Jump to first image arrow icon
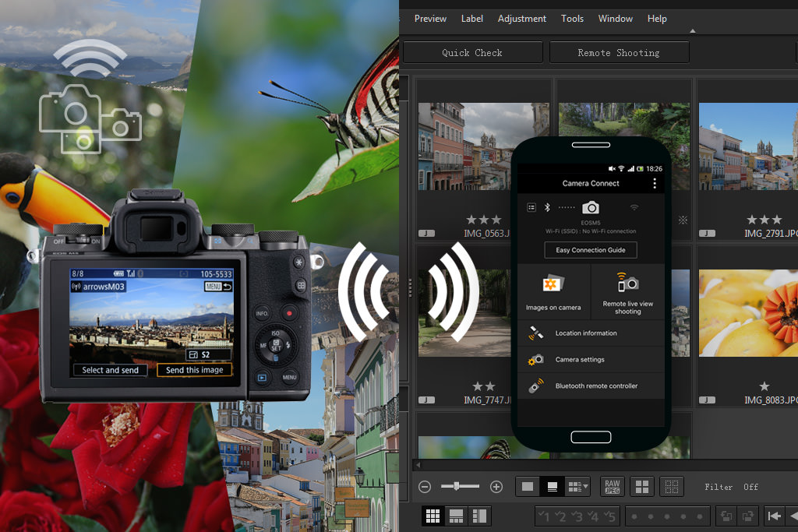The width and height of the screenshot is (798, 532). (774, 516)
